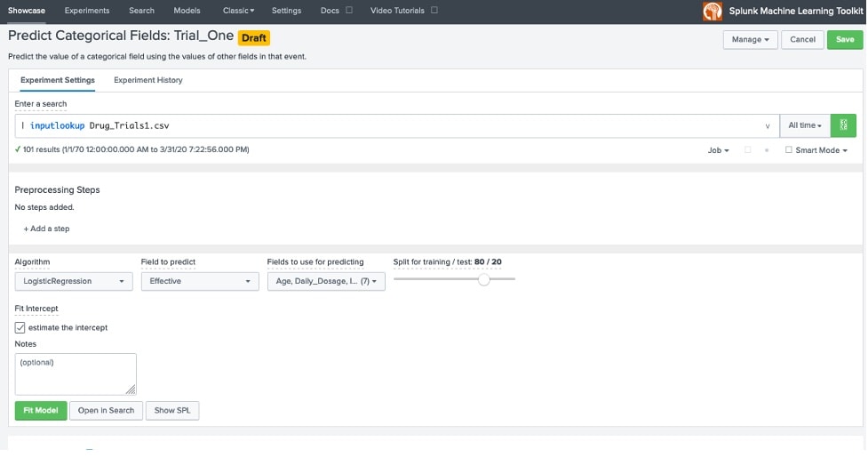868x466 pixels.
Task: Open the Fields to use for predicting dropdown
Action: click(x=326, y=281)
